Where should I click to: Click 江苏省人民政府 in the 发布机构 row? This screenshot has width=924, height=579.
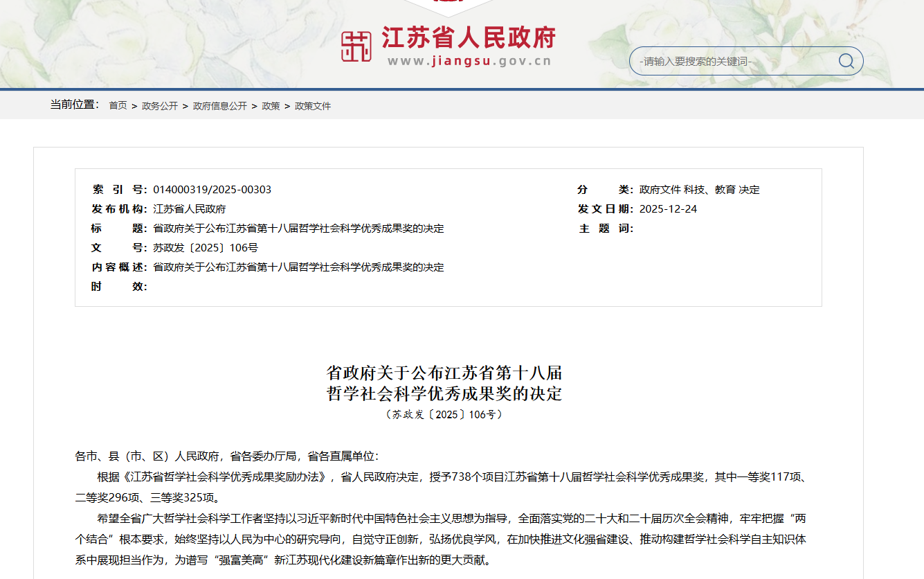click(x=189, y=209)
